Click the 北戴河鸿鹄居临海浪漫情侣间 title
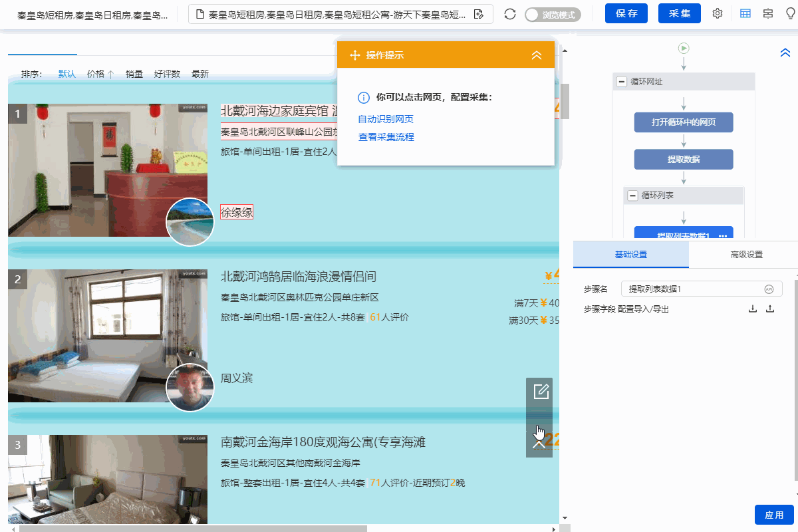 pos(299,276)
